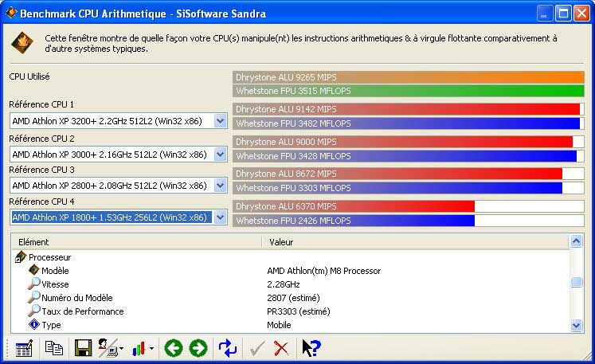595x364 pixels.
Task: Select the Processeur tree item
Action: [49, 257]
